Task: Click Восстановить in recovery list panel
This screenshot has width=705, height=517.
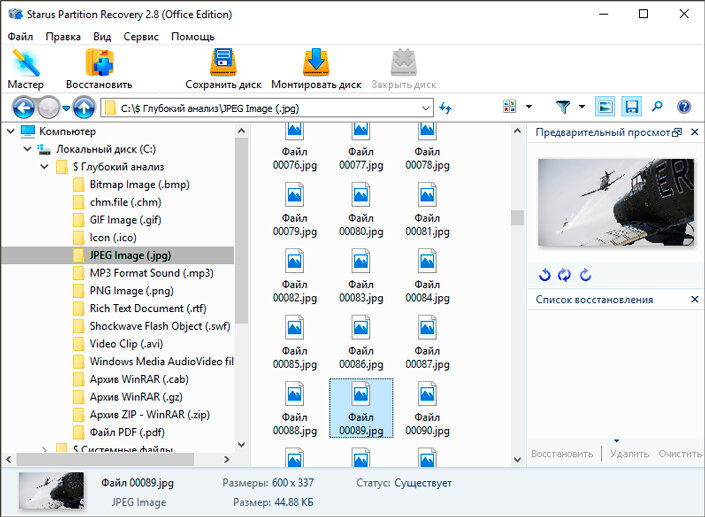Action: point(562,454)
